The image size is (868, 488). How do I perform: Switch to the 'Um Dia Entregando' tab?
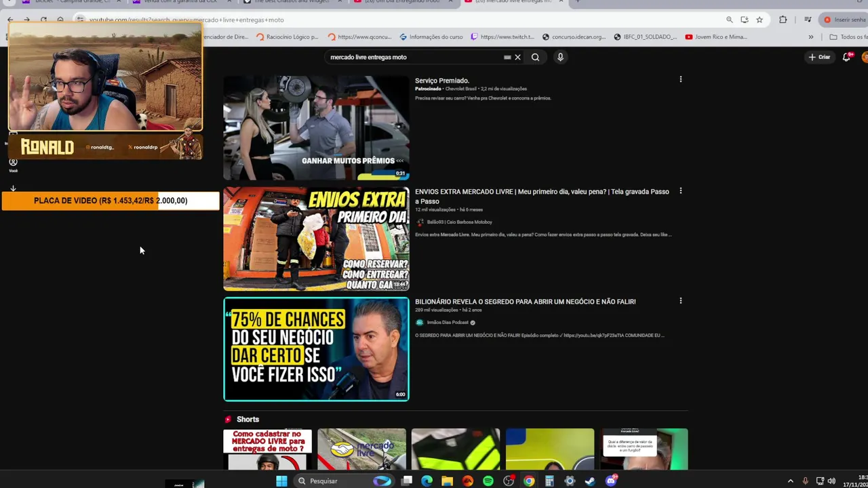coord(405,2)
